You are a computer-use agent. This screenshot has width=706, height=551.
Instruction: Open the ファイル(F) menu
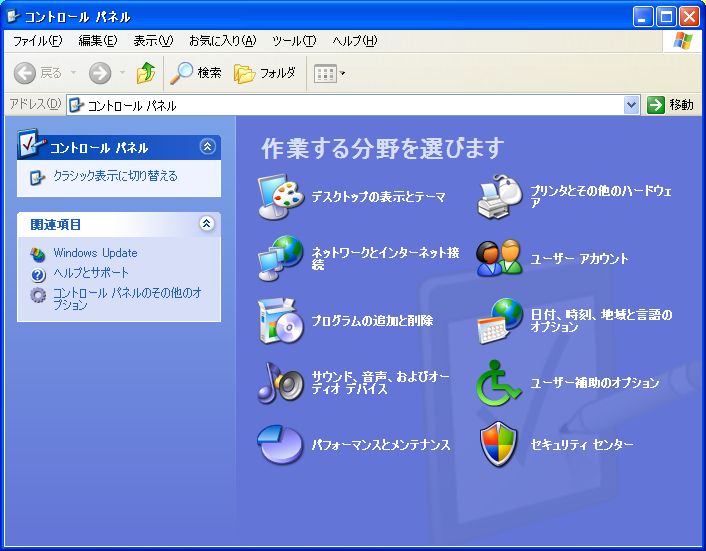tap(37, 41)
